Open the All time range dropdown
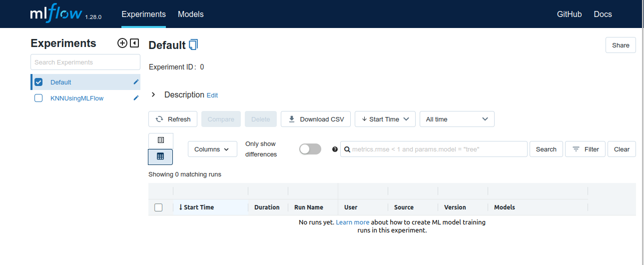 (x=457, y=119)
